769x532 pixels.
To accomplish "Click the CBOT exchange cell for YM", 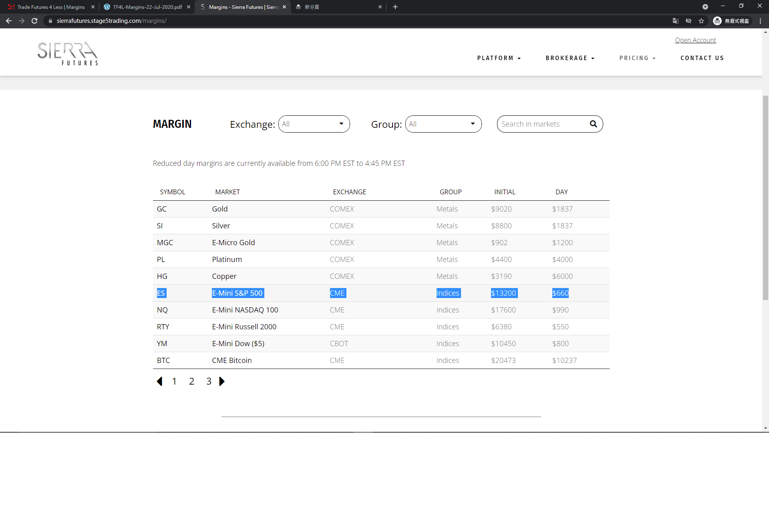I will 339,344.
